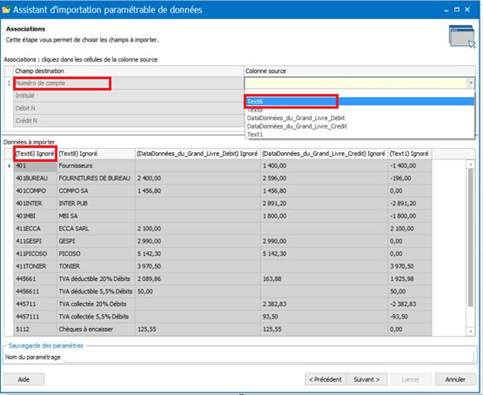Click the ECCA SARL cell

[96, 229]
